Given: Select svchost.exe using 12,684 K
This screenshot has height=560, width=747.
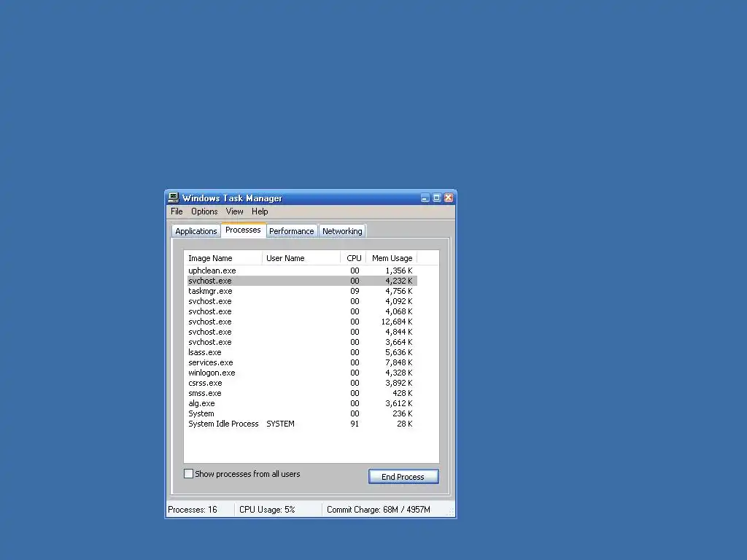Looking at the screenshot, I should click(302, 322).
